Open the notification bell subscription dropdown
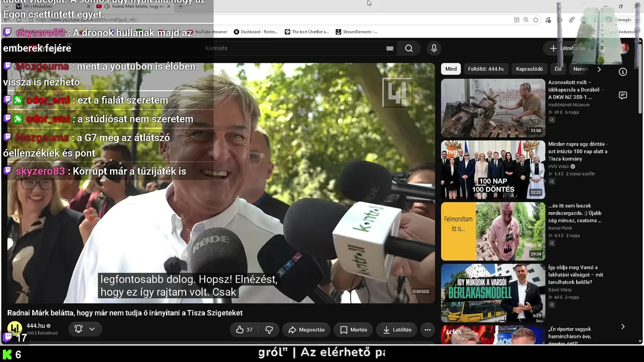The width and height of the screenshot is (644, 362). pos(85,329)
